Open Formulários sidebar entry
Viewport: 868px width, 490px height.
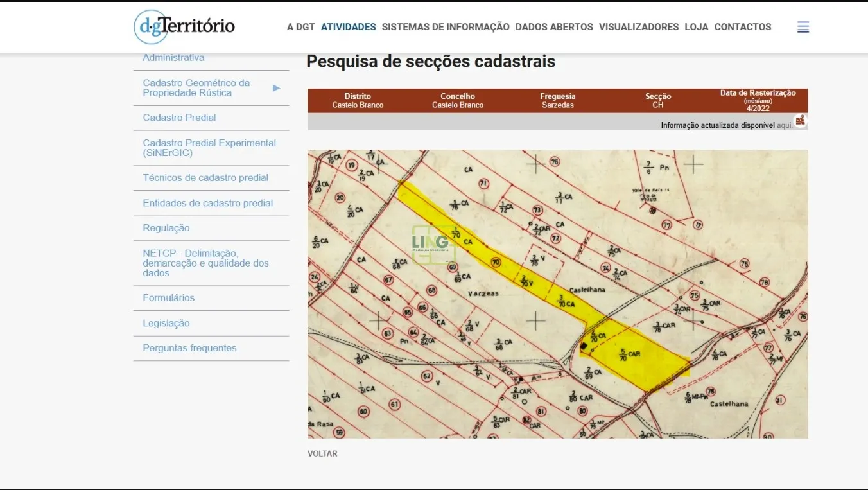168,298
